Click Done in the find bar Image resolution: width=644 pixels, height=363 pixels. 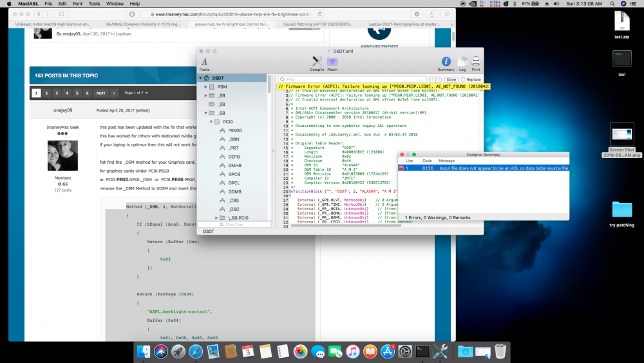tap(451, 80)
